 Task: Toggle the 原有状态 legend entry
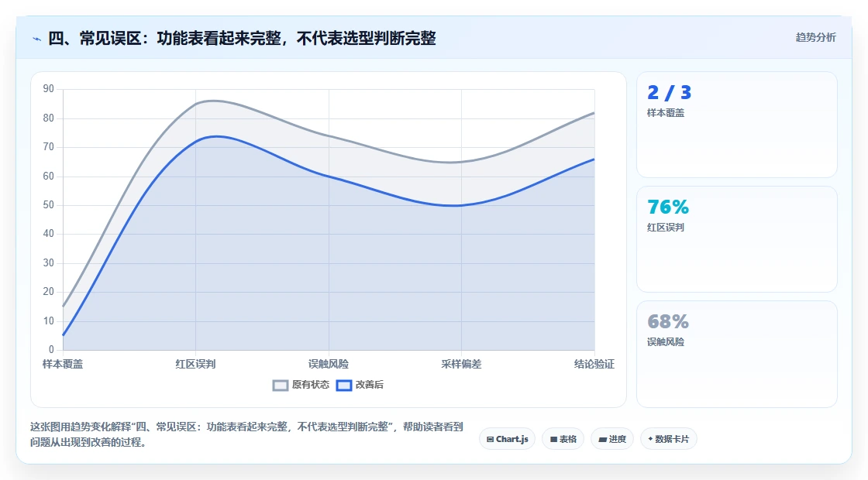pyautogui.click(x=301, y=385)
